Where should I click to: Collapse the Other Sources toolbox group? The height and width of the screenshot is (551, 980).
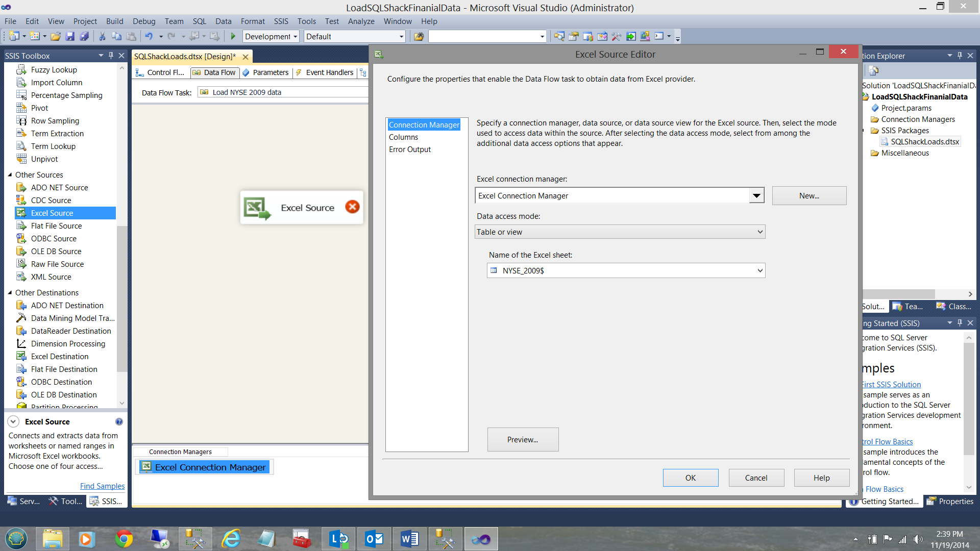(10, 175)
